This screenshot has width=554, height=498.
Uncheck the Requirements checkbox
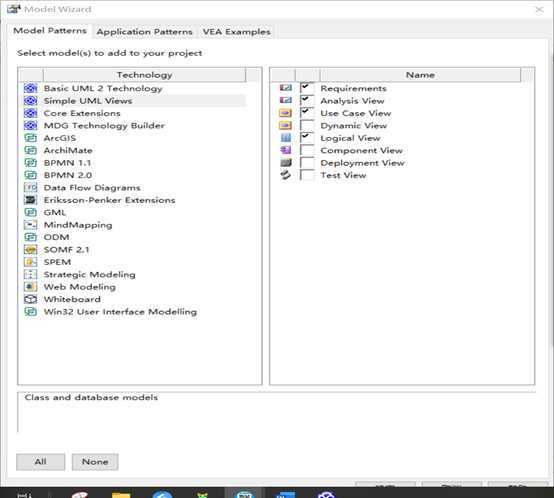tap(307, 88)
